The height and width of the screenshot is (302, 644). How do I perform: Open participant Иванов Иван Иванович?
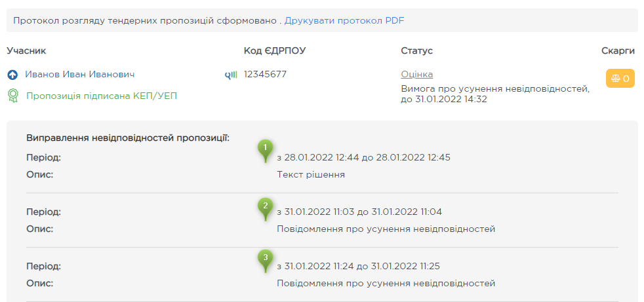pyautogui.click(x=80, y=75)
